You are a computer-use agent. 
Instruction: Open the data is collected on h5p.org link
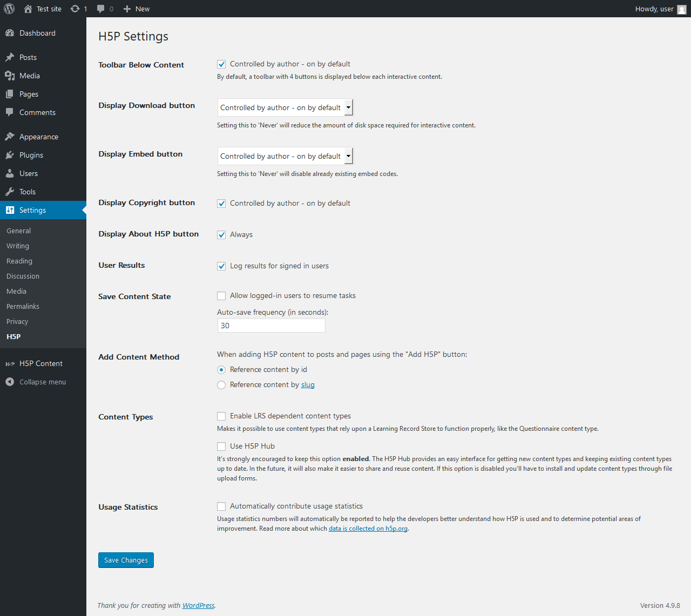[x=368, y=529]
